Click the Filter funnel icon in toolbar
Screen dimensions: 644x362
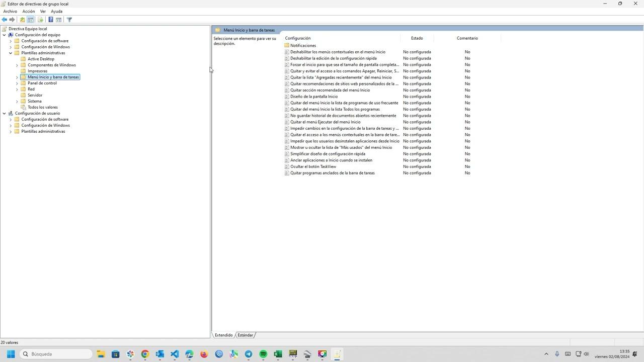69,20
